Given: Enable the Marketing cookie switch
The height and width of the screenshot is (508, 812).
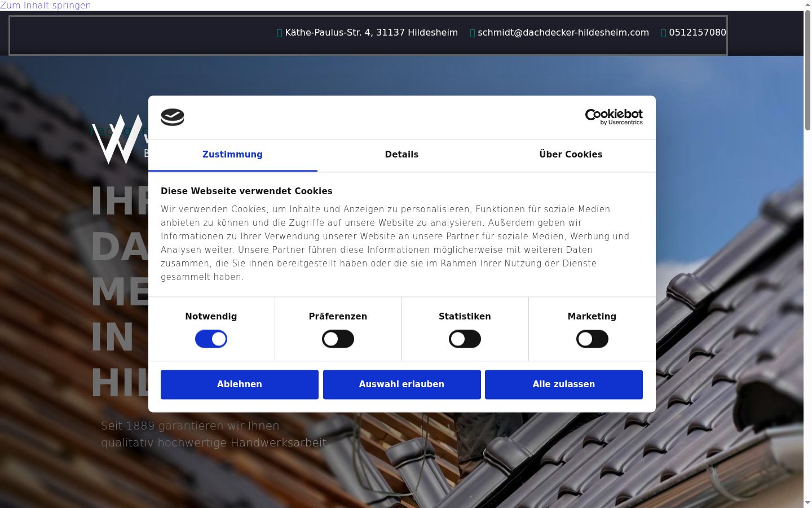Looking at the screenshot, I should coord(592,339).
